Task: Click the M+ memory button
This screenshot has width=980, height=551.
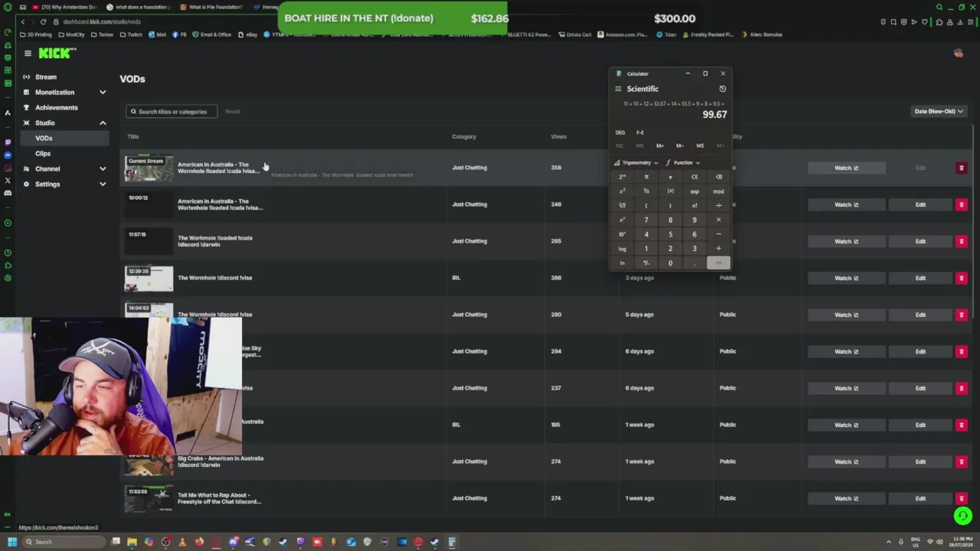Action: coord(660,145)
